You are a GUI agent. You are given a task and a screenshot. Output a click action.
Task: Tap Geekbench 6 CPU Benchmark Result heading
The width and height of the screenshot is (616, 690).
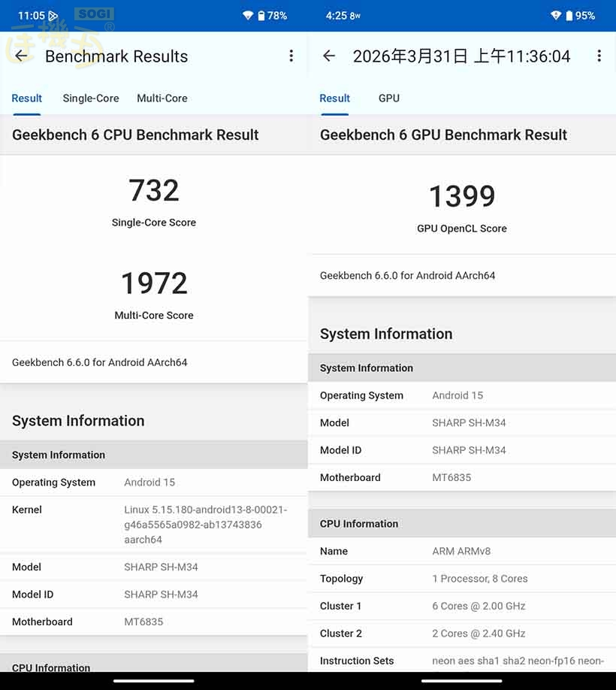135,135
